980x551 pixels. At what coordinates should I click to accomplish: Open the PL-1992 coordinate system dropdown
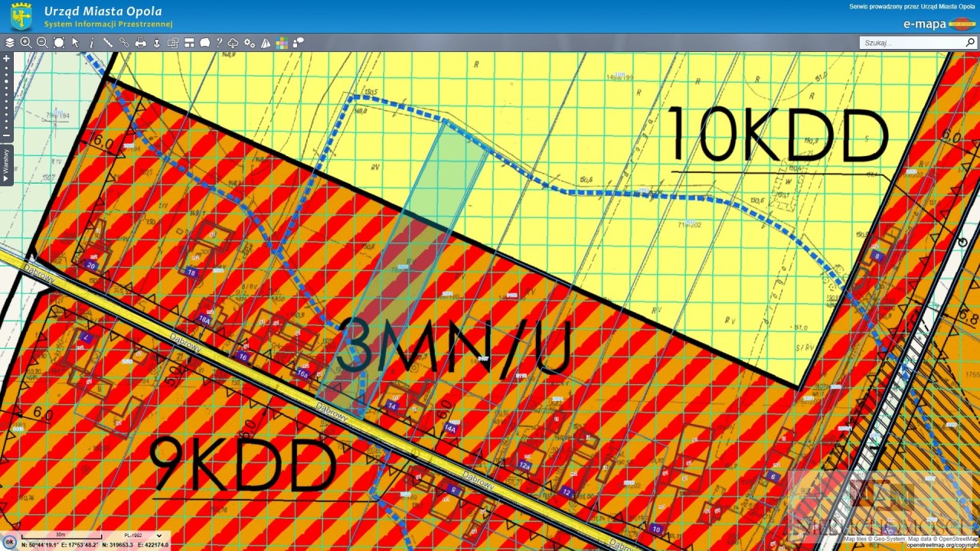click(x=142, y=536)
